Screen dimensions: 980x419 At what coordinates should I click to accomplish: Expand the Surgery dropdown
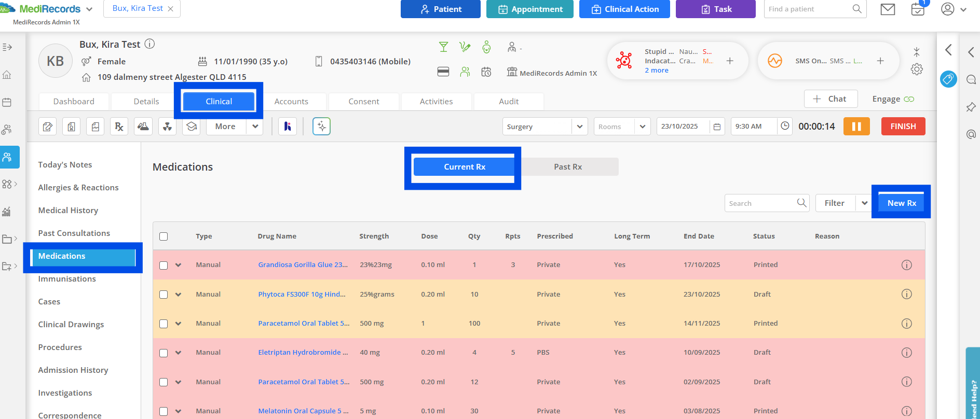tap(579, 127)
